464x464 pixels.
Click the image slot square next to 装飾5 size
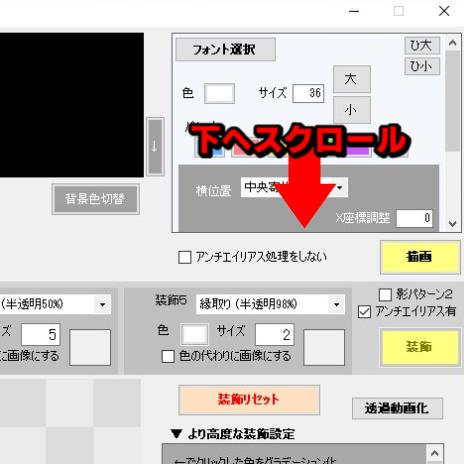324,347
